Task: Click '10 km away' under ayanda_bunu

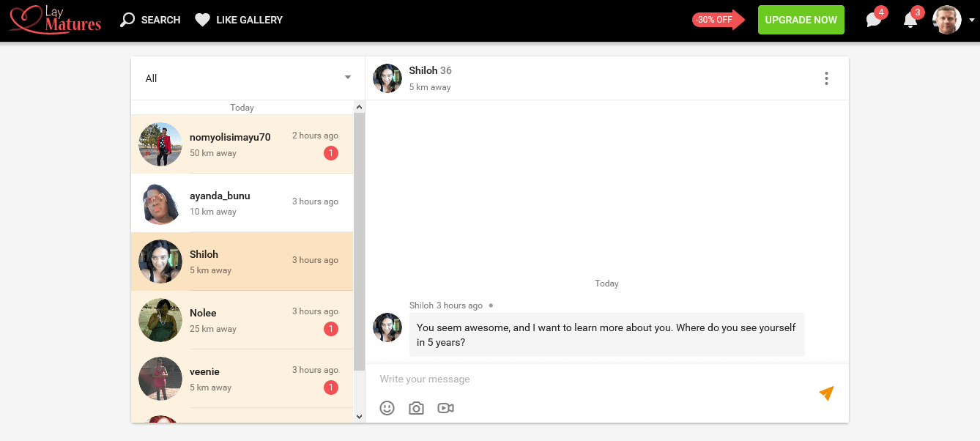Action: coord(213,212)
